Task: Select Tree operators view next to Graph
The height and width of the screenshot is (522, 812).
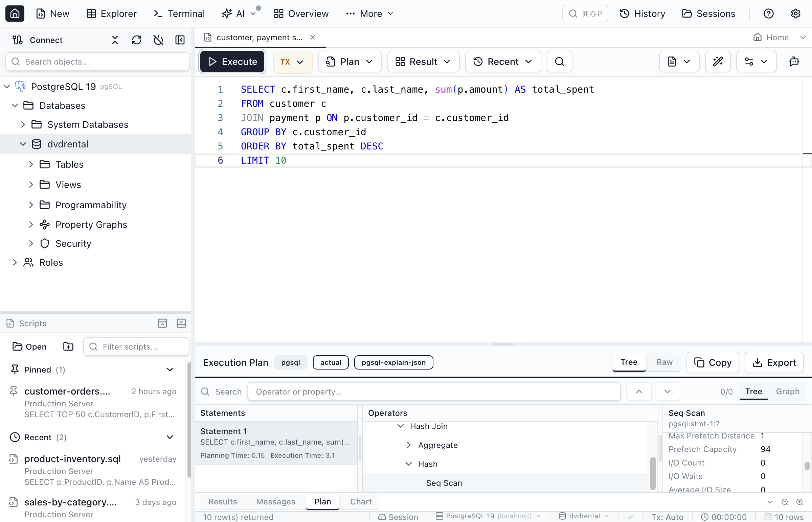Action: click(753, 391)
